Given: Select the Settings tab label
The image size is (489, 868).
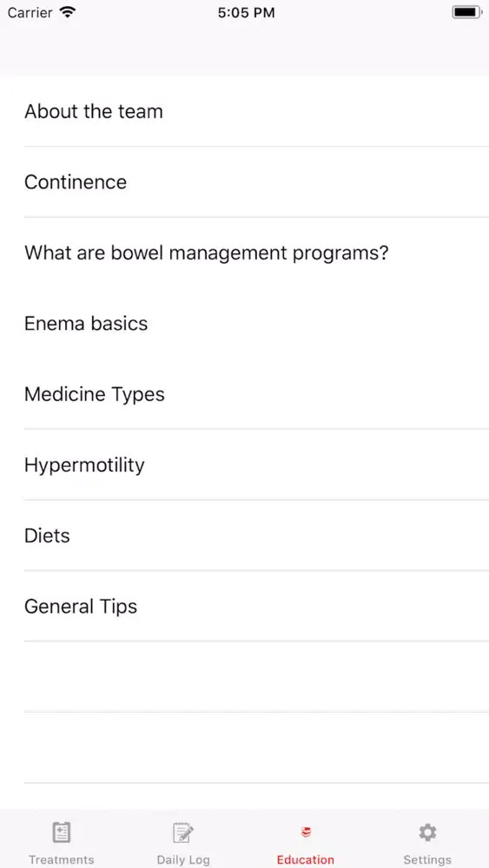Looking at the screenshot, I should tap(427, 859).
